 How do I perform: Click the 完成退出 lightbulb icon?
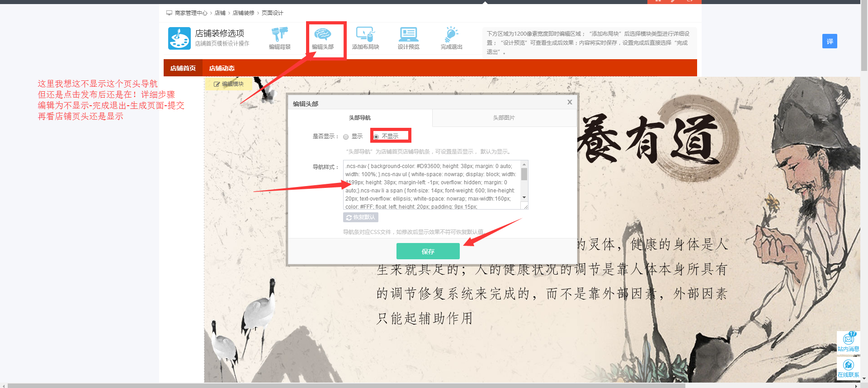pyautogui.click(x=451, y=34)
